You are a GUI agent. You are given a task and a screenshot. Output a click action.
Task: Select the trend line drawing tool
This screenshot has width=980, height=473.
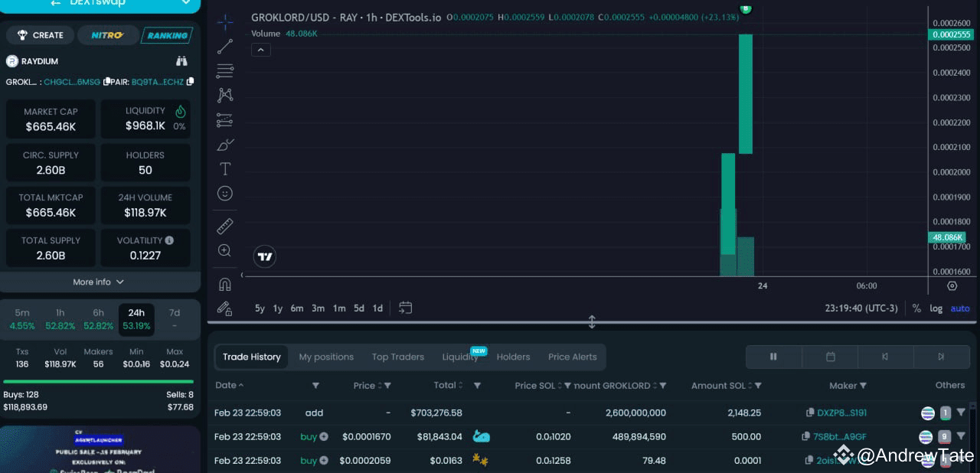point(225,47)
